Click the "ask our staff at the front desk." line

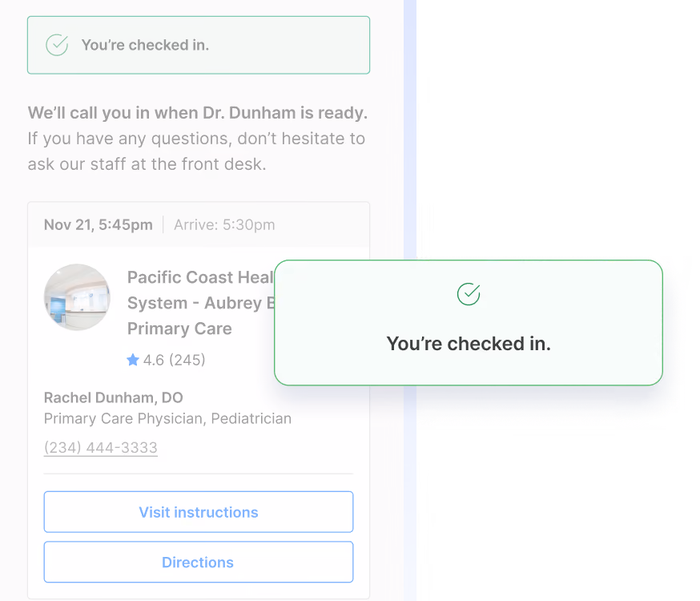pyautogui.click(x=147, y=164)
